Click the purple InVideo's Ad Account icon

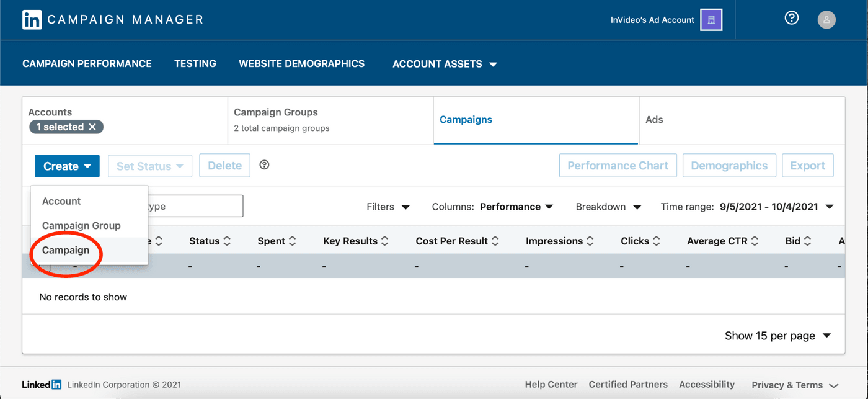tap(711, 19)
